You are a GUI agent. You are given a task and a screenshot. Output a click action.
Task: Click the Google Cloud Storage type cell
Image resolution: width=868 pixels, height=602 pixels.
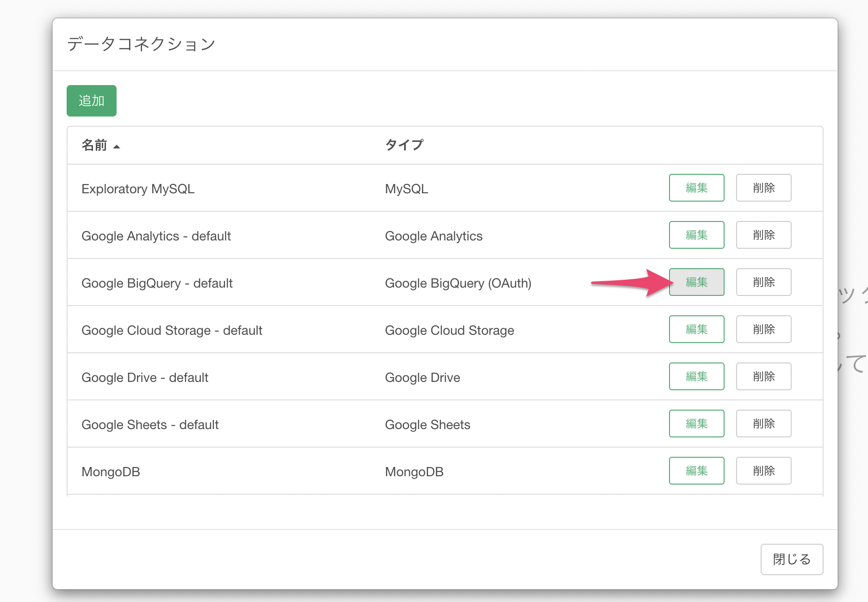click(449, 331)
